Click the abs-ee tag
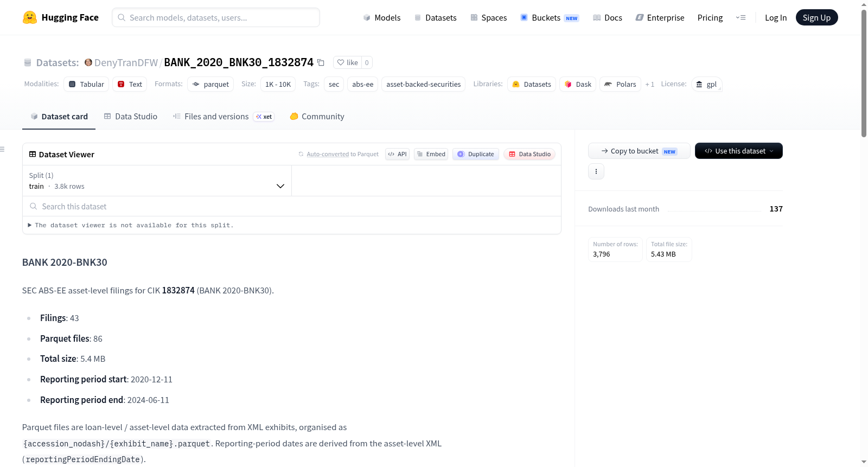Image resolution: width=868 pixels, height=467 pixels. tap(363, 84)
